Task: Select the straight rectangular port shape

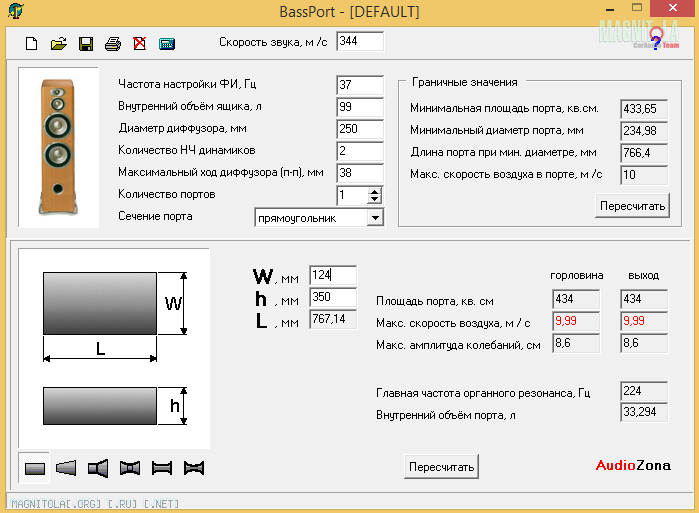Action: [x=35, y=467]
